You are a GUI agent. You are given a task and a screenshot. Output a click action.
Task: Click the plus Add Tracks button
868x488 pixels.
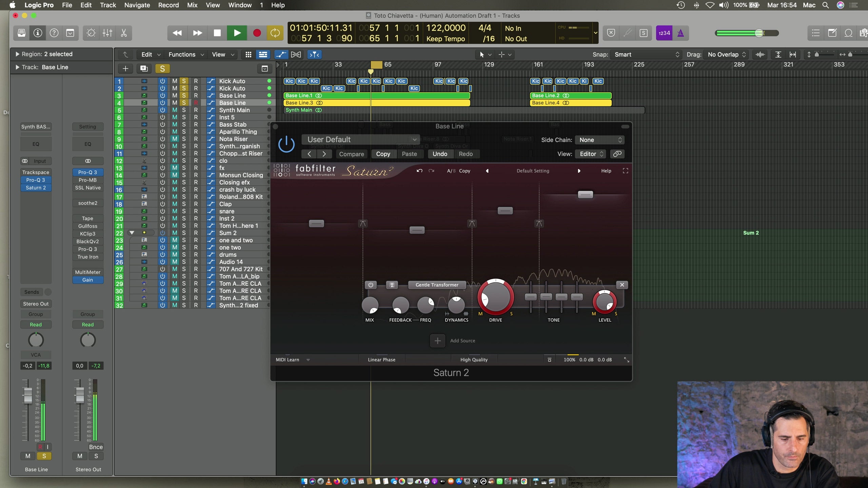[x=125, y=69]
